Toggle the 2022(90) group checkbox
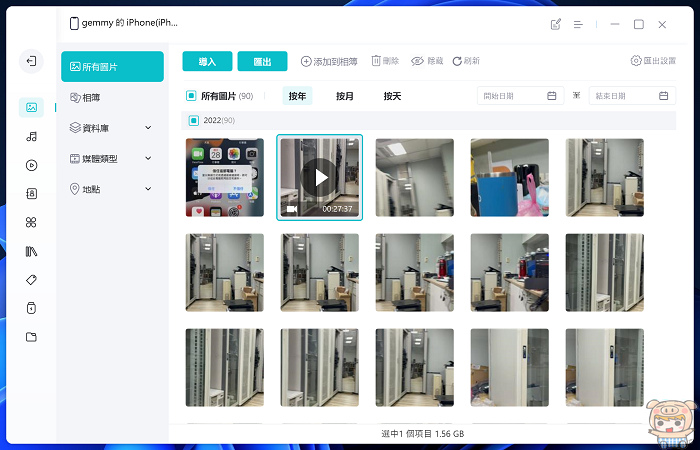700x450 pixels. (194, 120)
